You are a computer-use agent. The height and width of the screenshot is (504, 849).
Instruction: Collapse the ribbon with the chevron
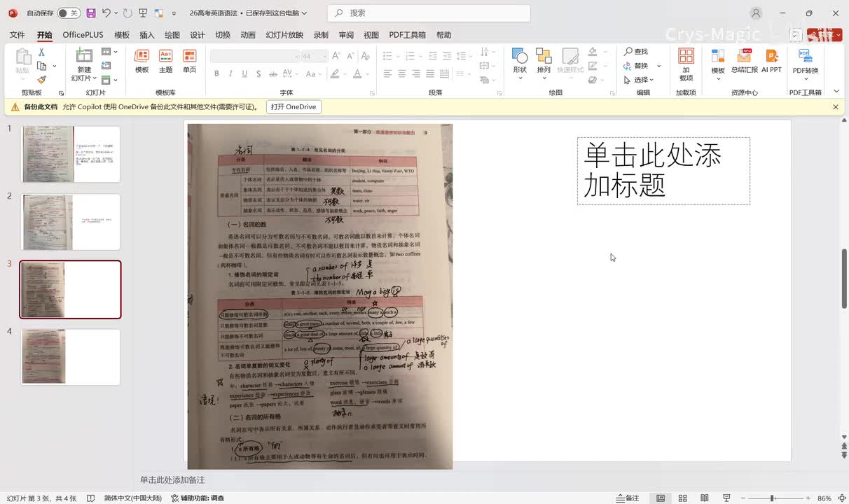836,92
